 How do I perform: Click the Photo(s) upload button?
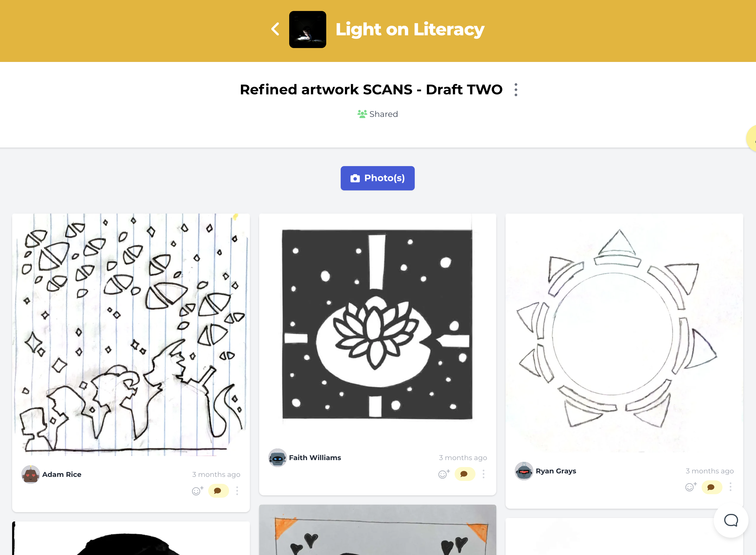377,178
